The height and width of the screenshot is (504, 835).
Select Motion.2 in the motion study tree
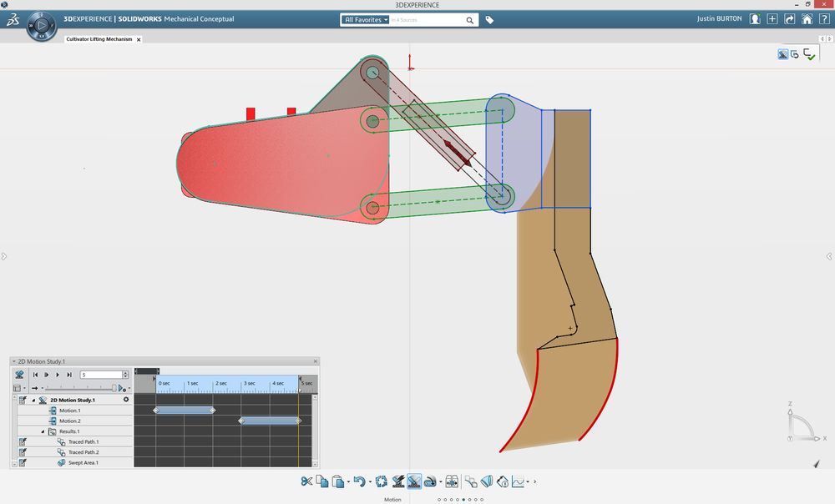click(x=69, y=421)
